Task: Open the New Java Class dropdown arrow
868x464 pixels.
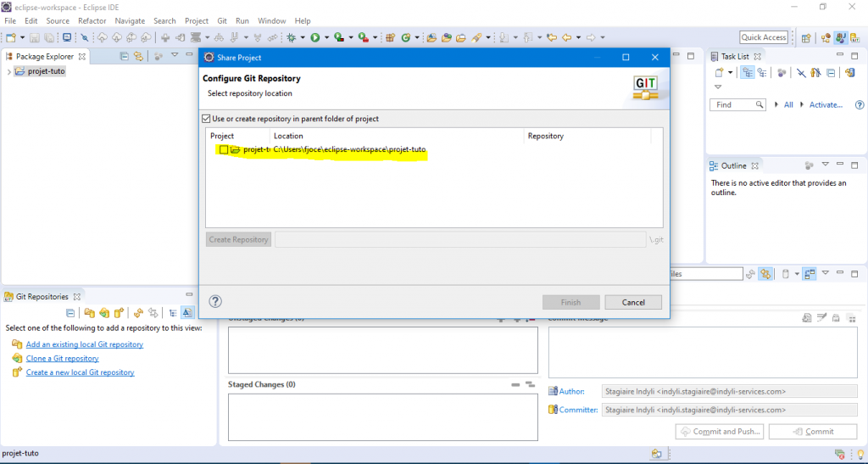Action: [417, 37]
